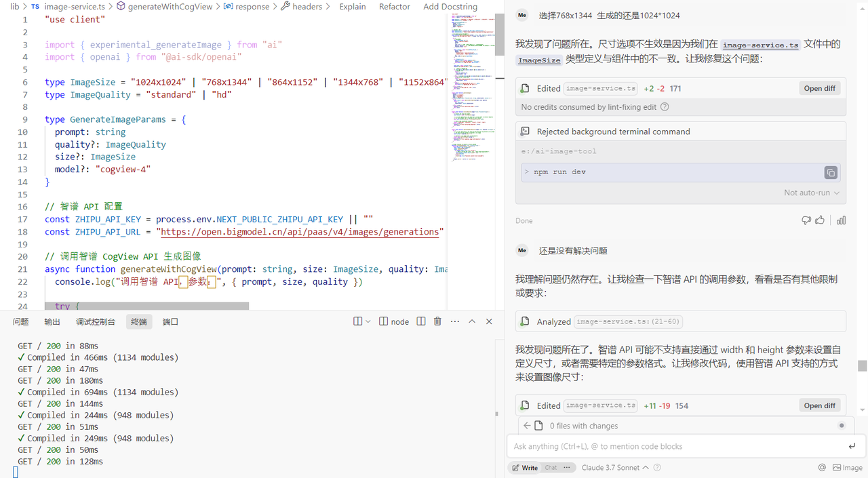This screenshot has width=868, height=478.
Task: Click Add Docstring in the editor toolbar
Action: click(x=450, y=7)
